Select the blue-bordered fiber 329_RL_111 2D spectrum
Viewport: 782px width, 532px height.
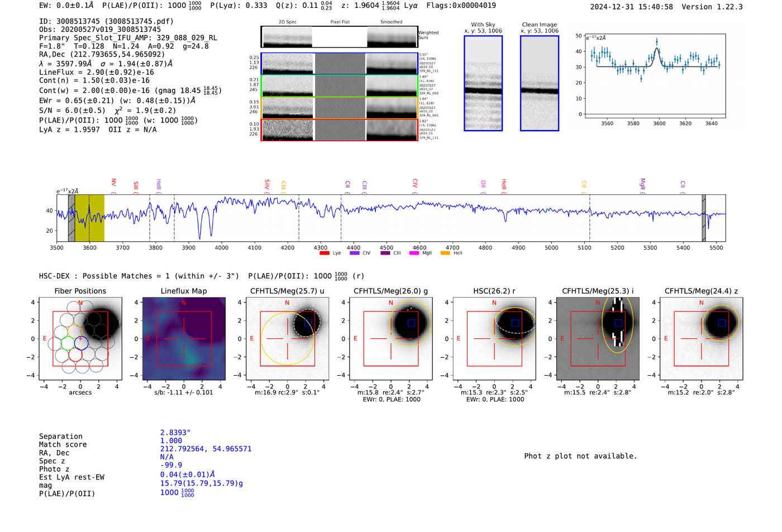click(339, 64)
